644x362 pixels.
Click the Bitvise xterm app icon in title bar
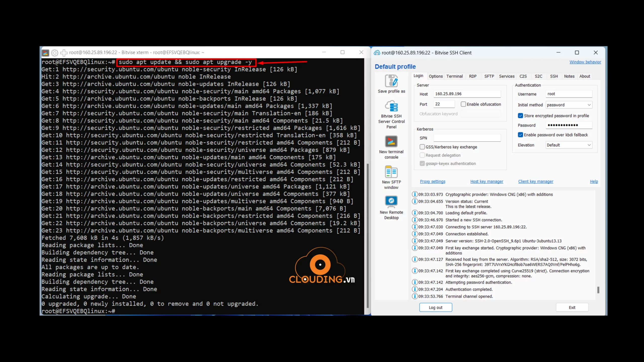(46, 53)
